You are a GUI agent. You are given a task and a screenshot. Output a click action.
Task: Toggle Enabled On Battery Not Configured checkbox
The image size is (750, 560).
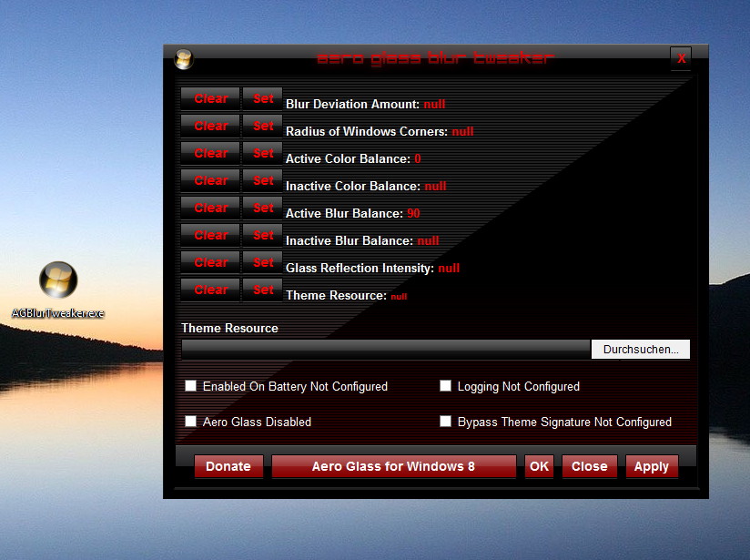pyautogui.click(x=190, y=386)
